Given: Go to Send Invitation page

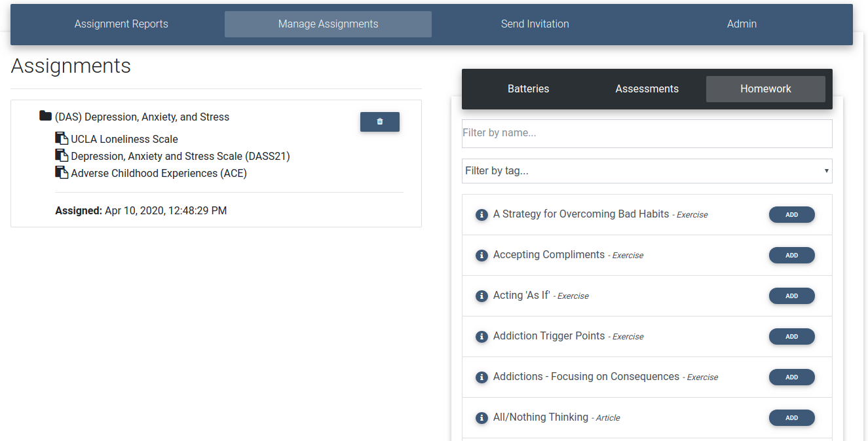Looking at the screenshot, I should tap(535, 24).
